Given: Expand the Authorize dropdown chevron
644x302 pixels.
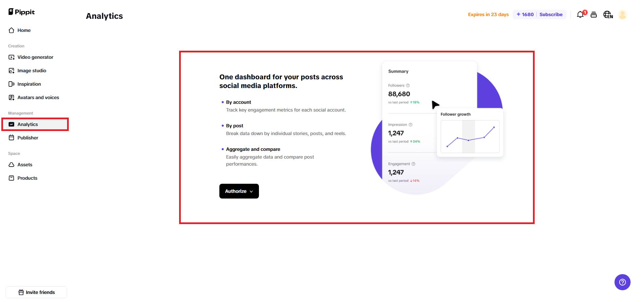Looking at the screenshot, I should point(251,191).
